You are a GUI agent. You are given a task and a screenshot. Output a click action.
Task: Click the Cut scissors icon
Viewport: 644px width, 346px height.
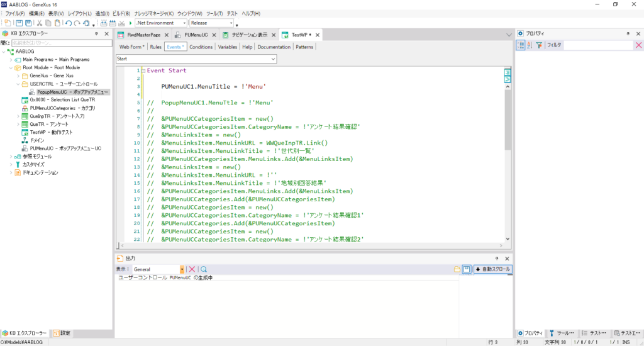click(x=40, y=23)
